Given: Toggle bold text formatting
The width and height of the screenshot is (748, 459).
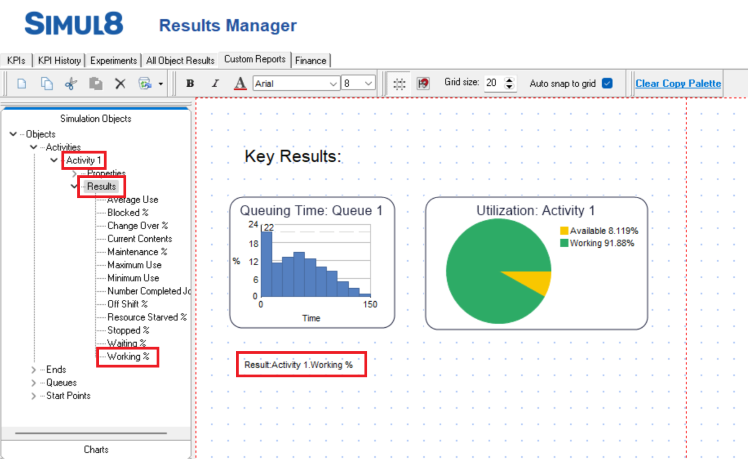Looking at the screenshot, I should click(191, 84).
